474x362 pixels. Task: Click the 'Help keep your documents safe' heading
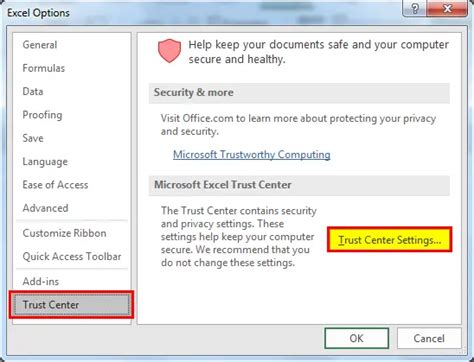318,52
